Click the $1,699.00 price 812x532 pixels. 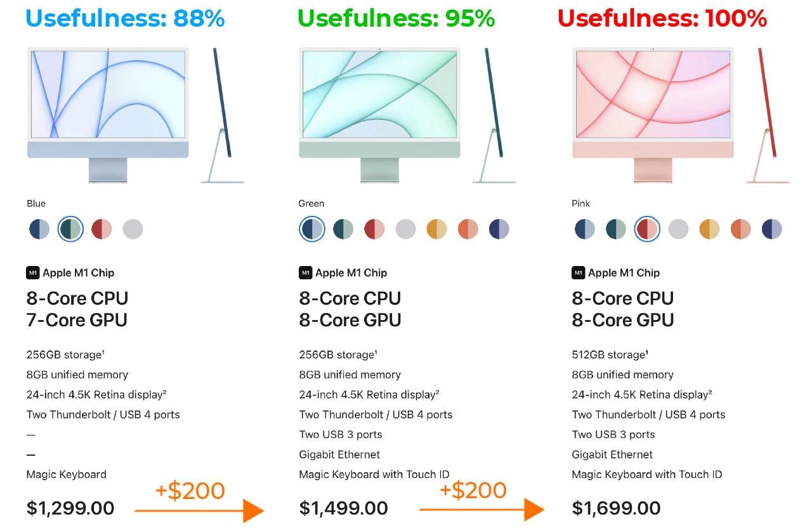point(616,508)
